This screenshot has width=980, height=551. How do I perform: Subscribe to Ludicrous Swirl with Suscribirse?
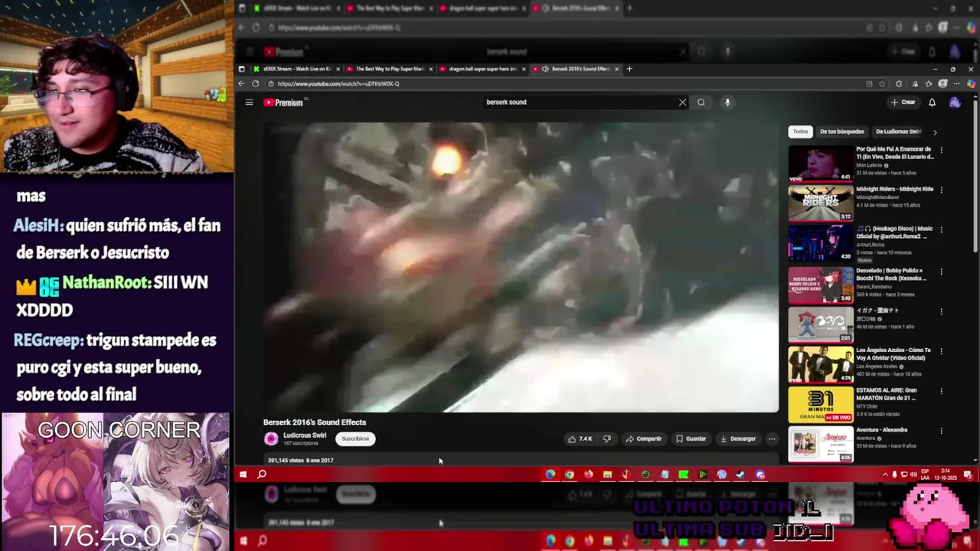355,439
